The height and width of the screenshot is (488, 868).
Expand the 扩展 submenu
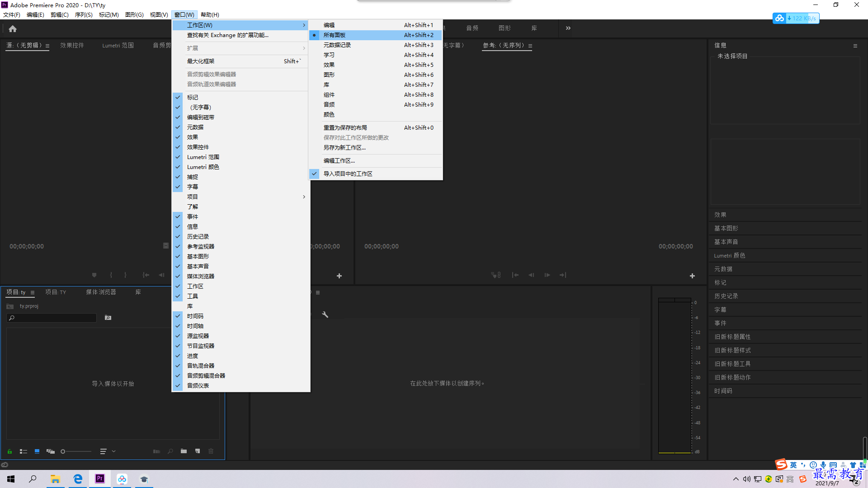click(241, 48)
